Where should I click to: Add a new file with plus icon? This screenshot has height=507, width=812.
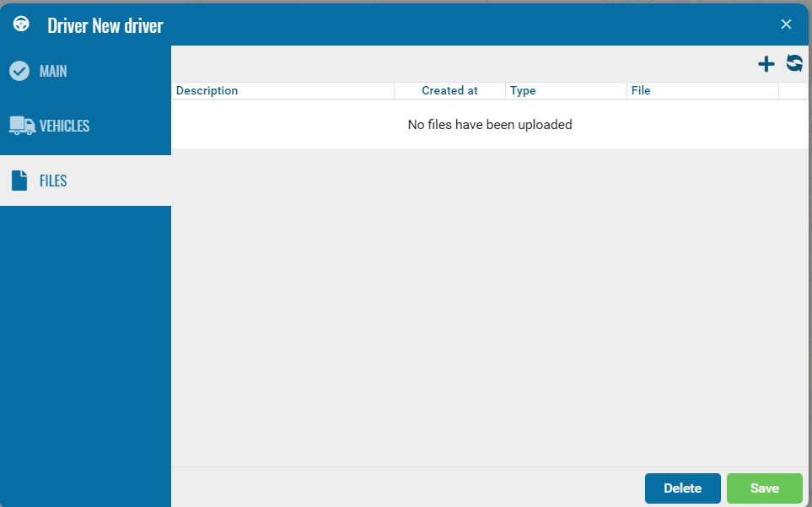(x=766, y=64)
